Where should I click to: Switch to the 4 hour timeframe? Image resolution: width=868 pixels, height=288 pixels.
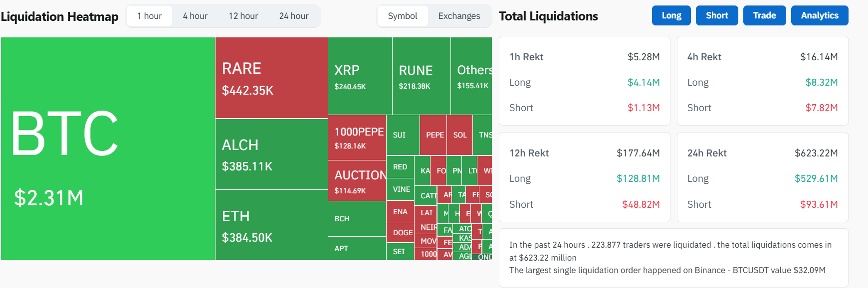[195, 16]
